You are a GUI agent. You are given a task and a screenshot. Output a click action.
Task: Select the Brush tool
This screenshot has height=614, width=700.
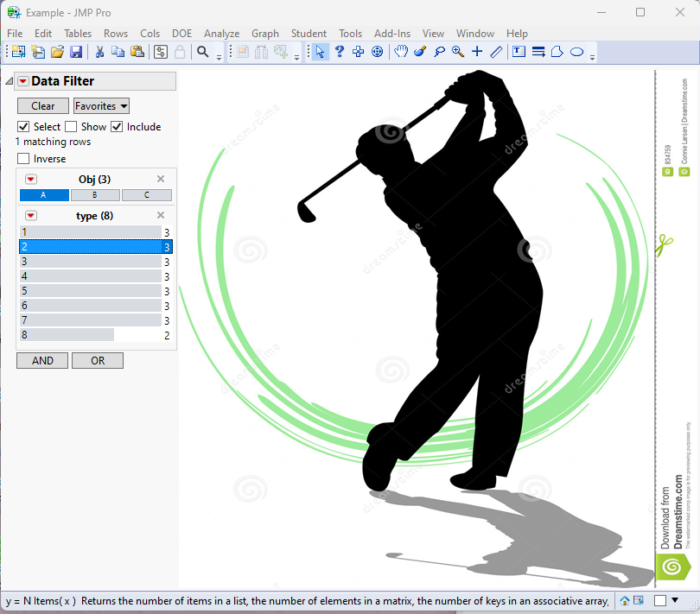(x=420, y=52)
